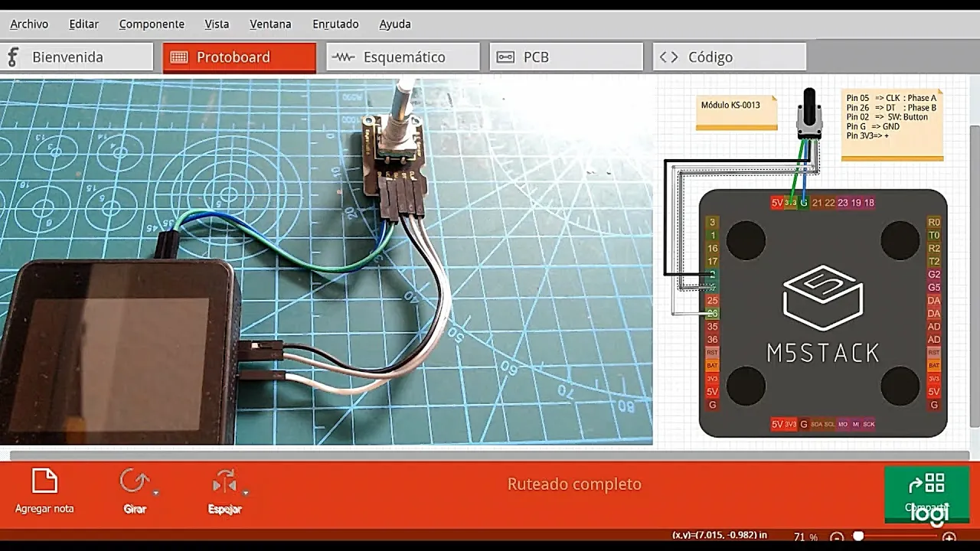Click pin 25 on M5Stack left header
Image resolution: width=980 pixels, height=551 pixels.
click(x=713, y=300)
